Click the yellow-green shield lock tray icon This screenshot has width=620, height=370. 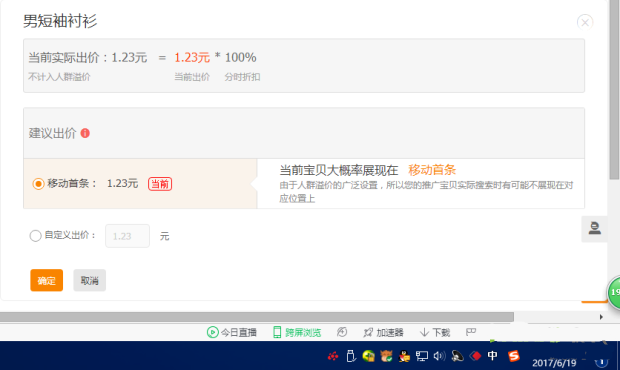click(369, 356)
